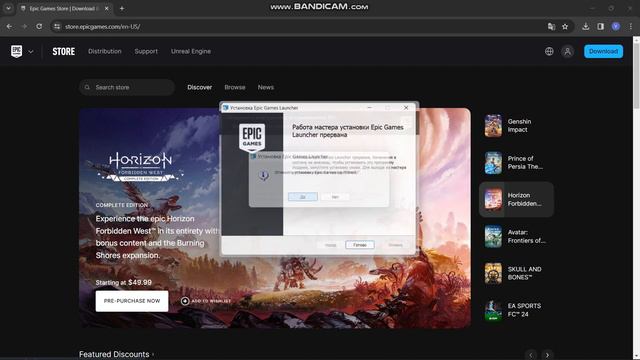Go forward in the browser
This screenshot has width=640, height=360.
pyautogui.click(x=24, y=27)
